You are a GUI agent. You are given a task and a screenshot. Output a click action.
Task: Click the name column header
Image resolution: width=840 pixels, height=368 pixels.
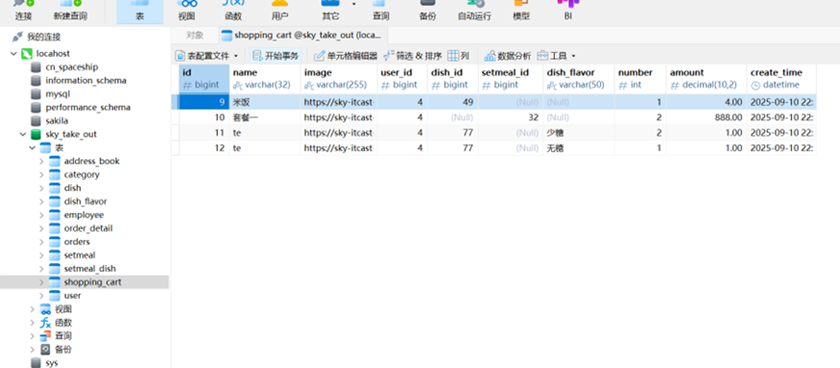pyautogui.click(x=265, y=79)
